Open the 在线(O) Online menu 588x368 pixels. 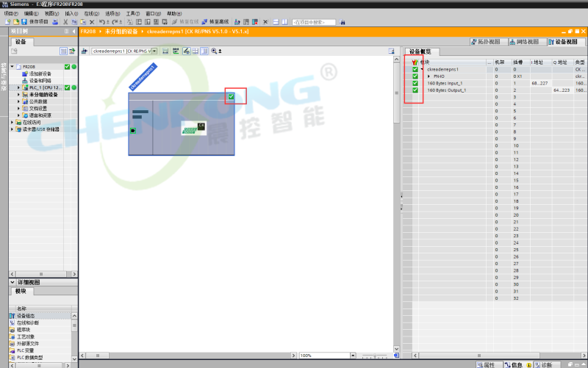(x=90, y=13)
